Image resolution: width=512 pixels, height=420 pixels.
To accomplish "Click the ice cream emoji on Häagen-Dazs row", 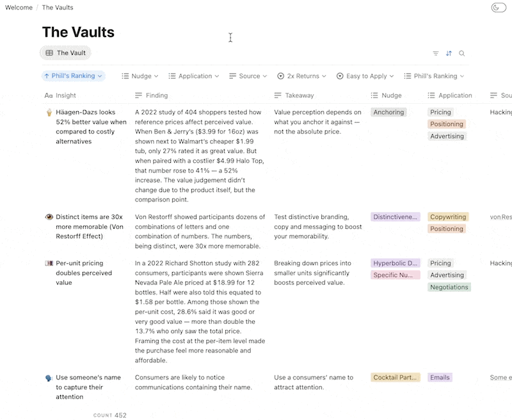I will pos(49,113).
